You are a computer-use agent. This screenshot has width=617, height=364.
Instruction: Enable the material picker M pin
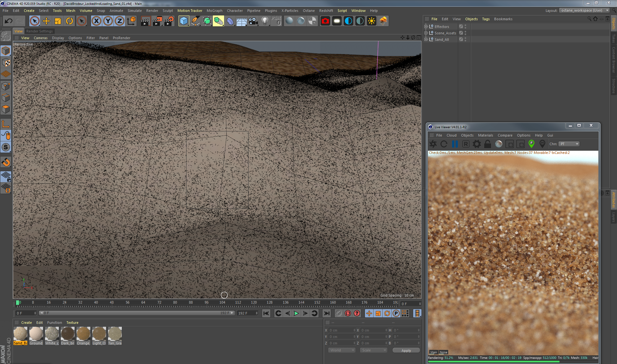click(542, 144)
